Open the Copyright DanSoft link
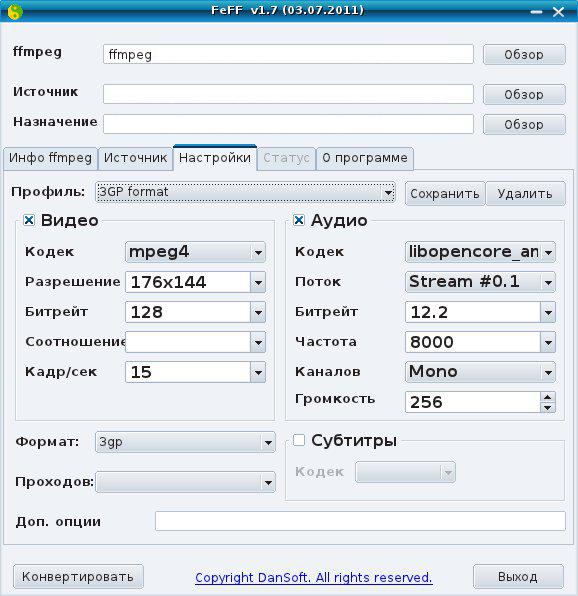Viewport: 578px width, 596px height. click(314, 577)
